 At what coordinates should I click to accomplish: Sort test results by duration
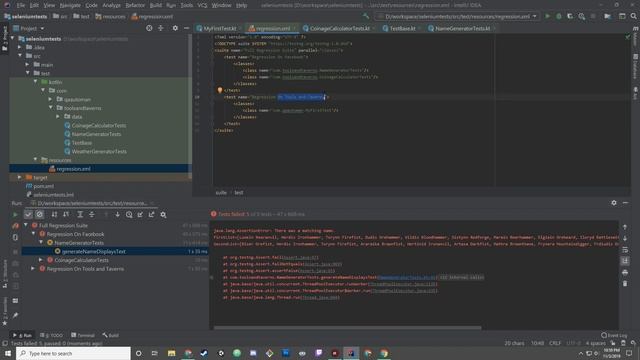click(66, 214)
